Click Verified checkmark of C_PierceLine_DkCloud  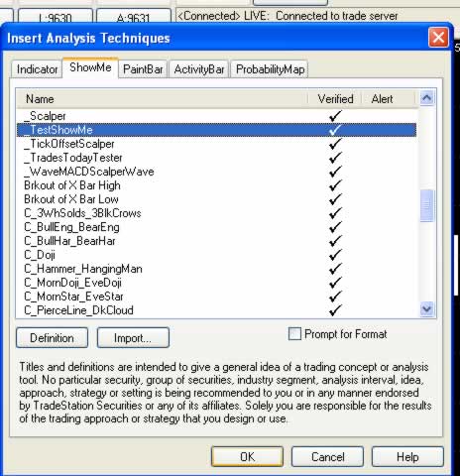click(335, 310)
